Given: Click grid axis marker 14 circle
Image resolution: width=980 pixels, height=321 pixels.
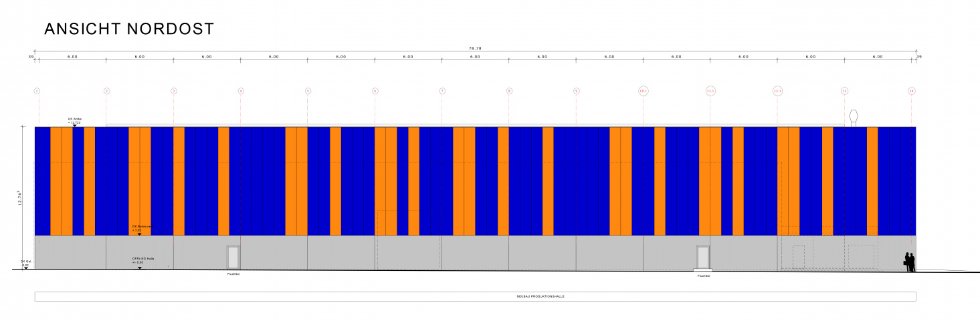Looking at the screenshot, I should click(x=911, y=90).
